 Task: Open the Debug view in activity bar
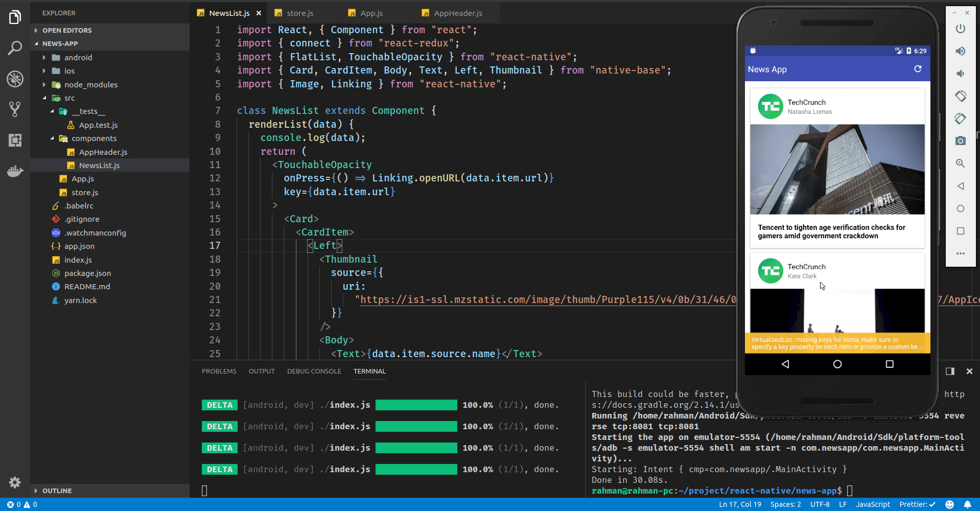(15, 79)
